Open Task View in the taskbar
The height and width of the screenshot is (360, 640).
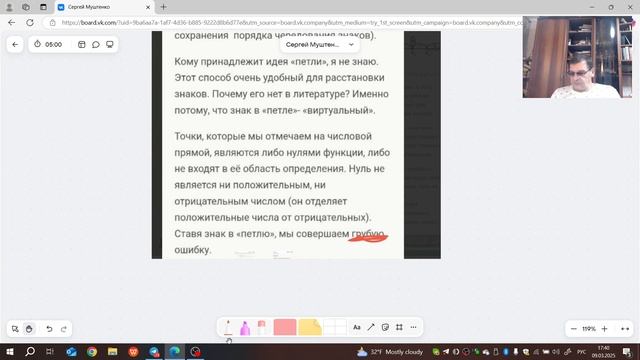pos(50,351)
